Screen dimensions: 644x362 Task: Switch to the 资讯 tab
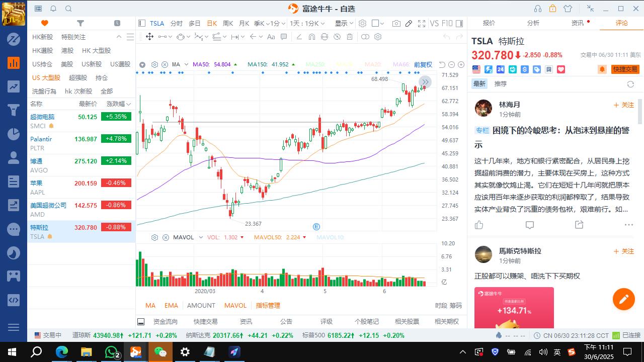[x=578, y=23]
